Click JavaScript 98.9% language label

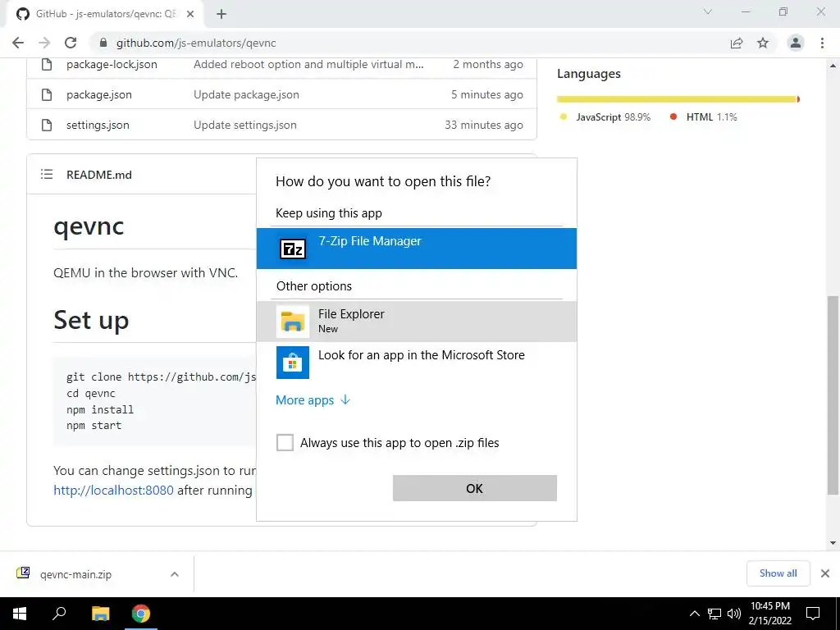[614, 116]
